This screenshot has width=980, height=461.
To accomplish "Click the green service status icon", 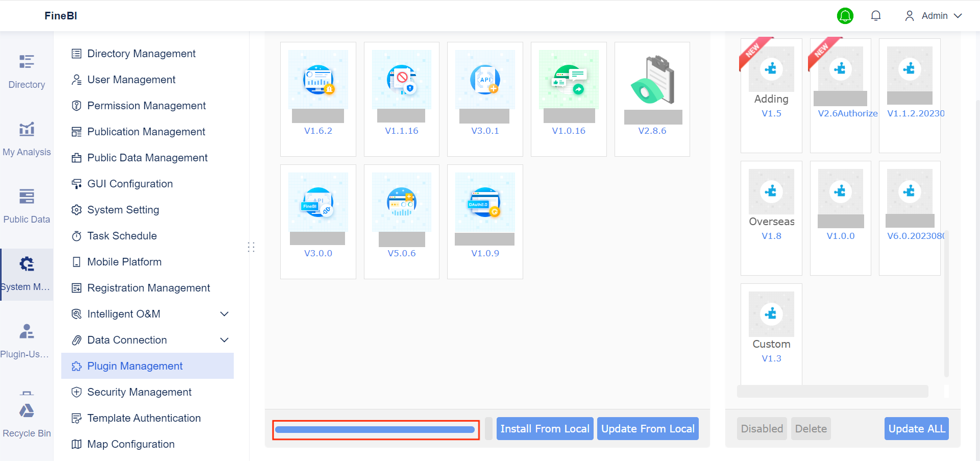I will (x=845, y=16).
